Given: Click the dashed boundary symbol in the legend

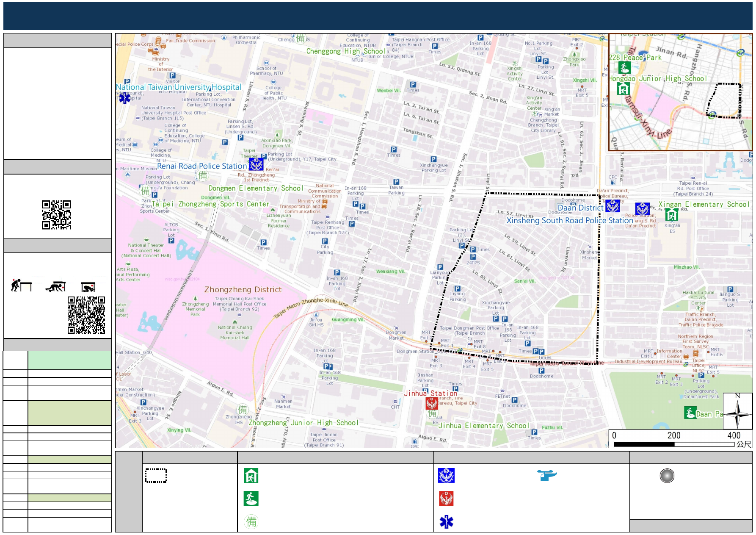Looking at the screenshot, I should tap(156, 475).
